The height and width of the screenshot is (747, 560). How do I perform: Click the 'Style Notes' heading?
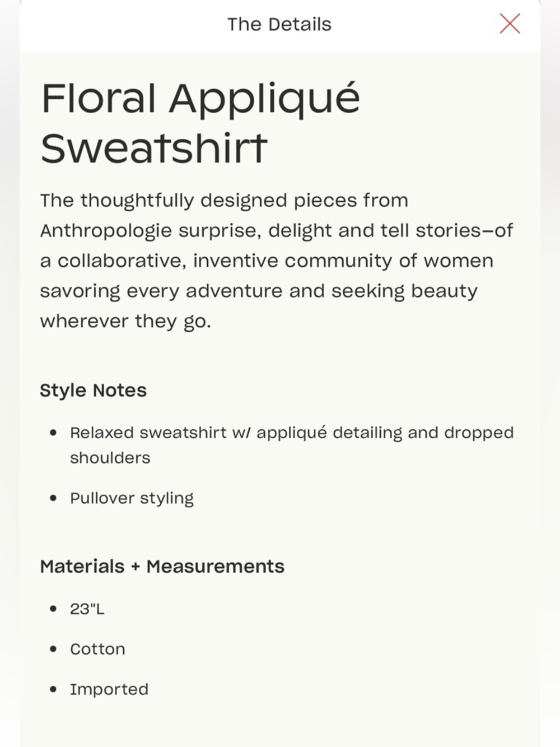point(93,391)
